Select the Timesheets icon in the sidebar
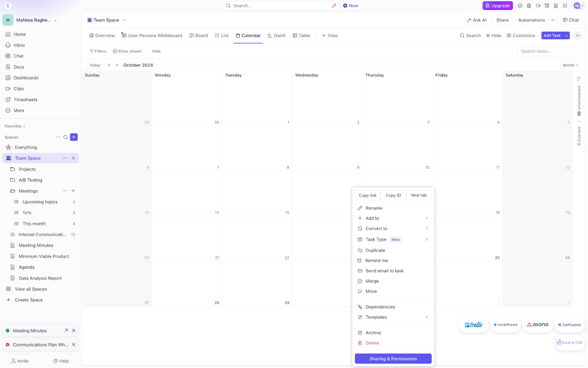588x368 pixels. (8, 99)
